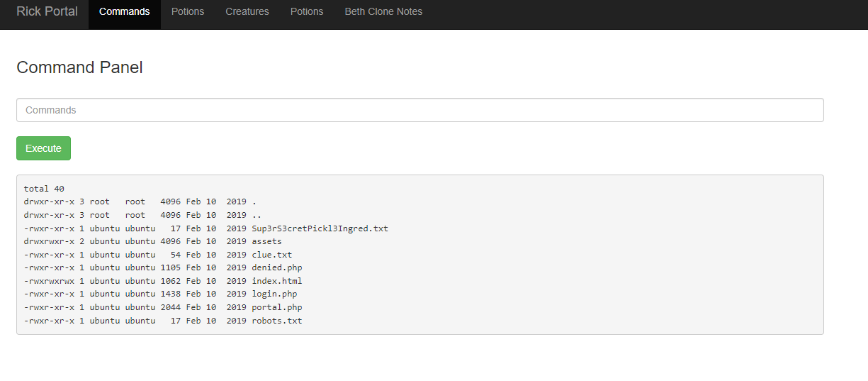Image resolution: width=868 pixels, height=381 pixels.
Task: Open the Beth Clone Notes tab
Action: tap(383, 11)
